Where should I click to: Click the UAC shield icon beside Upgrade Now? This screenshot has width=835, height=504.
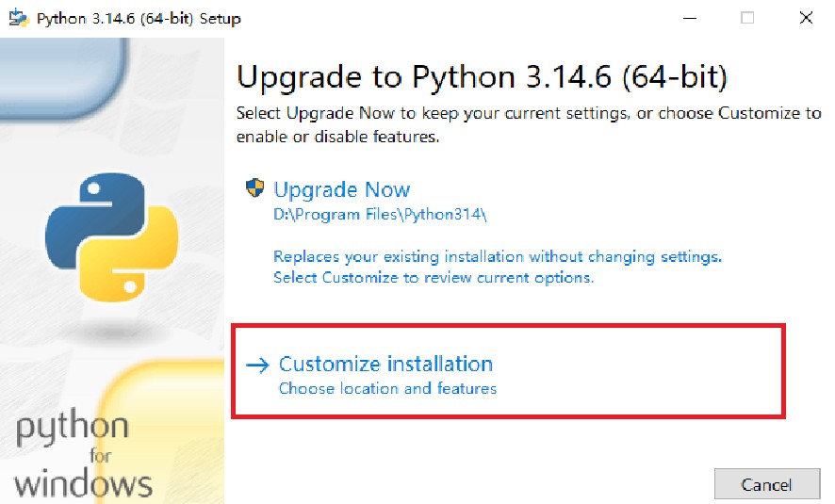point(255,187)
